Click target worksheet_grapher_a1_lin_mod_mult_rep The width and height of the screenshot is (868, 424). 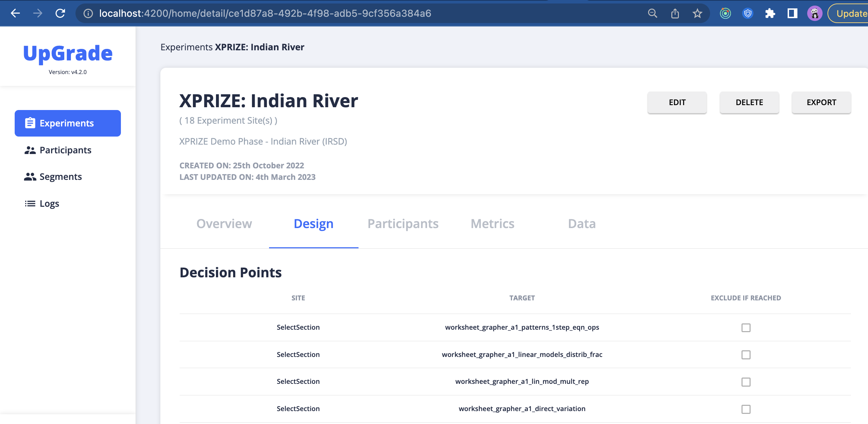coord(522,381)
